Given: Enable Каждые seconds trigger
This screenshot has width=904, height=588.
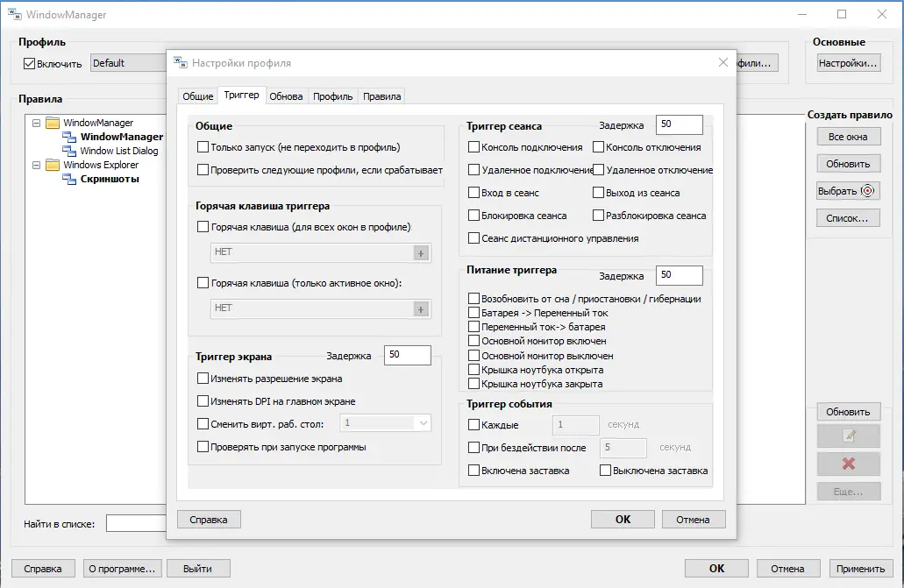Looking at the screenshot, I should (x=473, y=425).
